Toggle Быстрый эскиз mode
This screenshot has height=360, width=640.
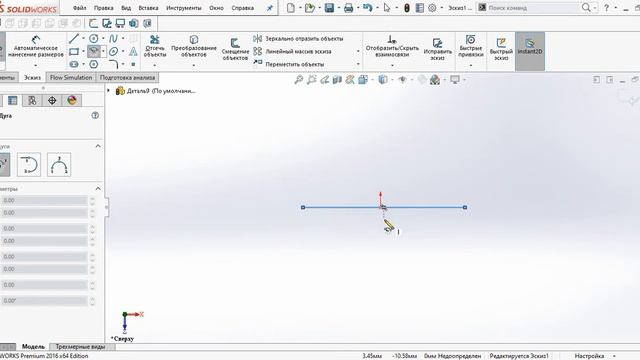pyautogui.click(x=501, y=49)
